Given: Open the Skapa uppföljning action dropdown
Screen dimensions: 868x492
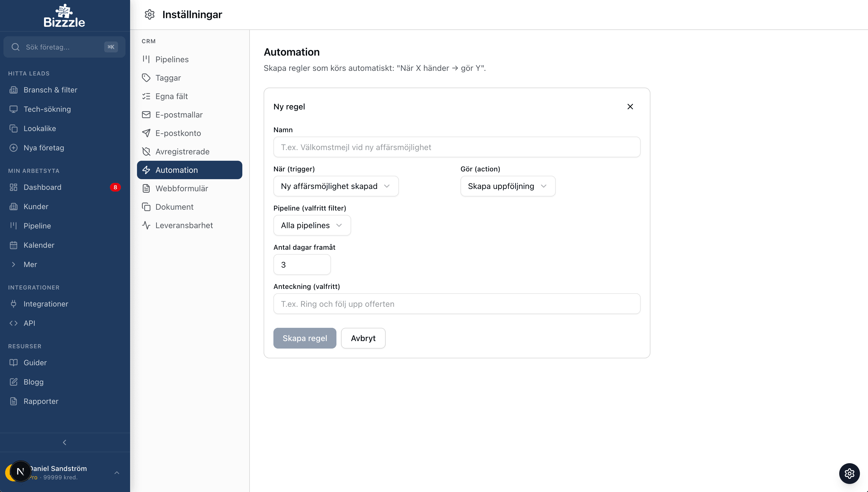Looking at the screenshot, I should click(507, 186).
